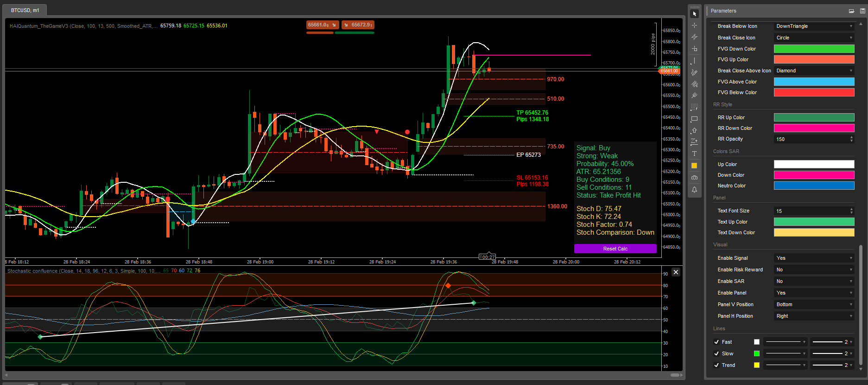868x385 pixels.
Task: Uncheck the Fast line checkbox
Action: pyautogui.click(x=717, y=342)
